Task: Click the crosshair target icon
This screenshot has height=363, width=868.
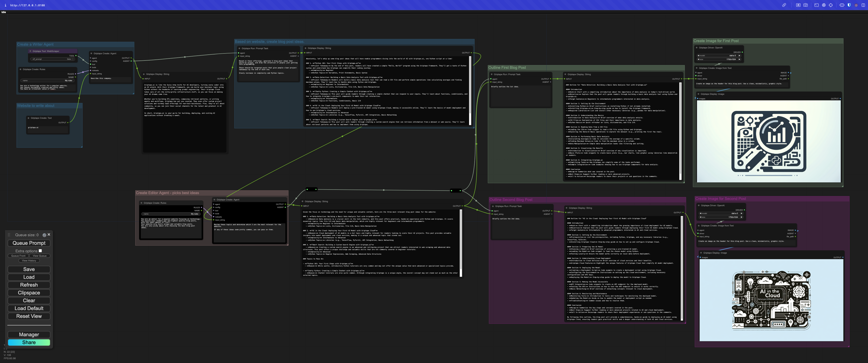Action: [x=831, y=5]
